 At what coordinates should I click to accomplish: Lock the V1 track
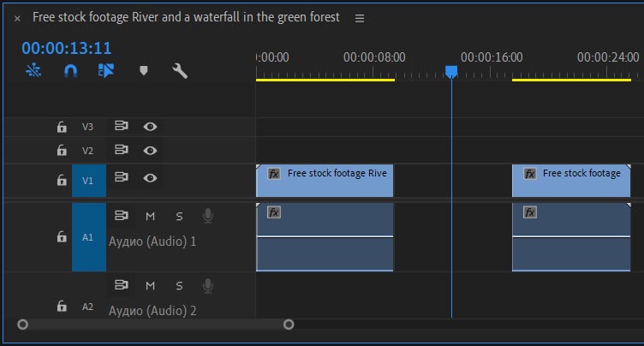coord(62,181)
